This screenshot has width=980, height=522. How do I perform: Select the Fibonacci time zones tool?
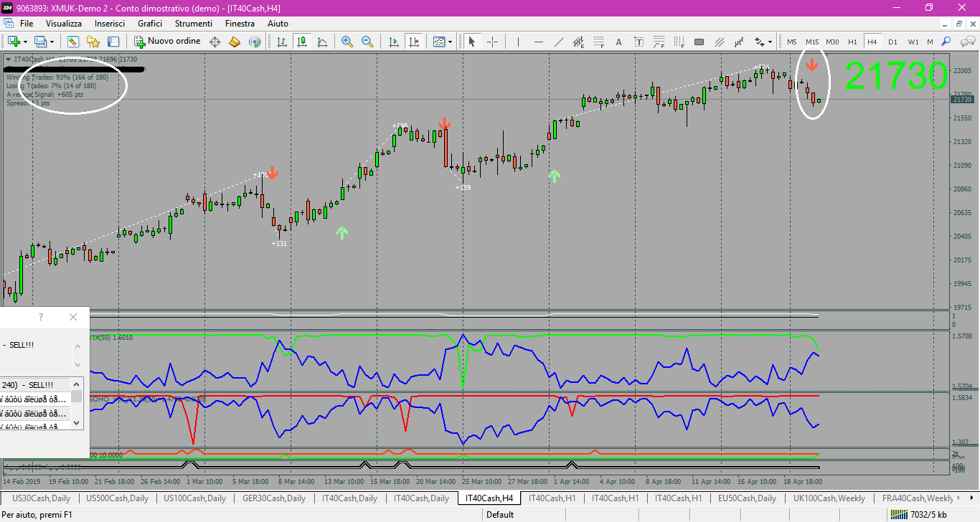[679, 42]
